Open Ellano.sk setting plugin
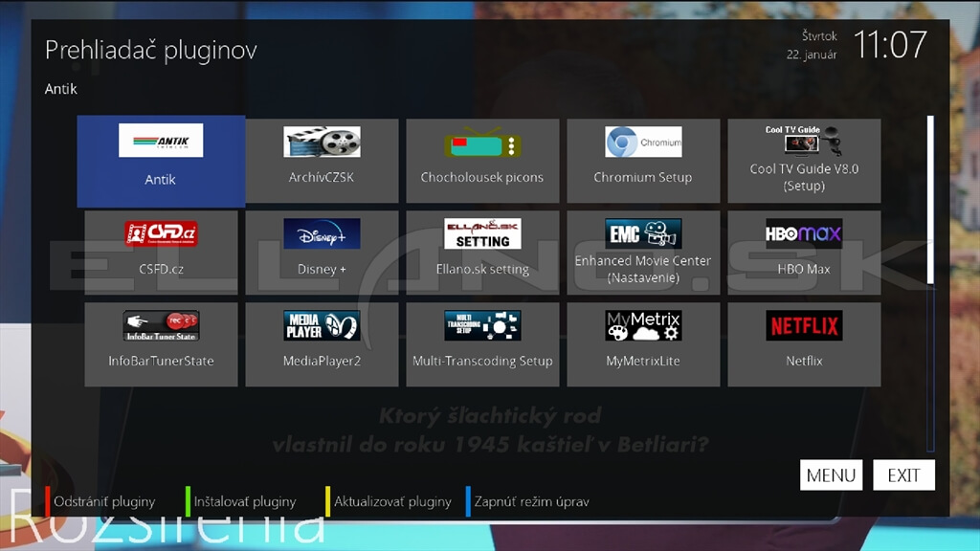The height and width of the screenshot is (551, 980). point(482,253)
